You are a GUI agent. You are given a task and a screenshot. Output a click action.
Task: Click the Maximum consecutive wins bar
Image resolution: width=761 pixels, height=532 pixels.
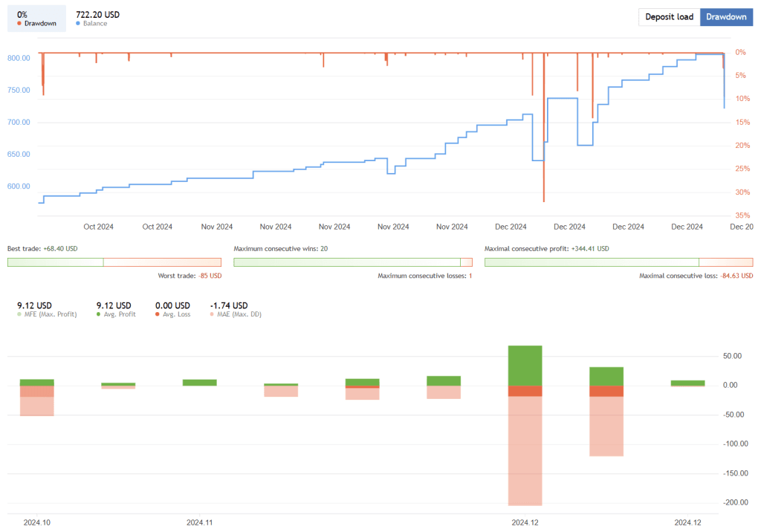click(352, 262)
